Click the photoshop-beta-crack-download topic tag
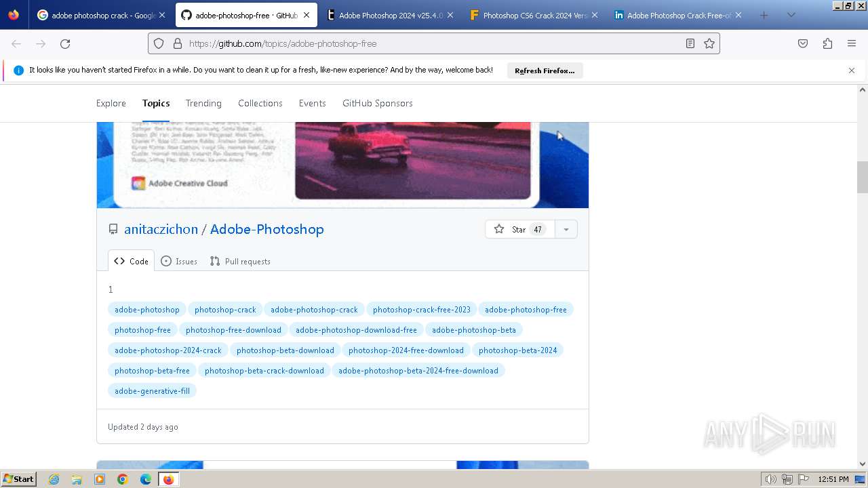Viewport: 868px width, 488px height. click(264, 371)
